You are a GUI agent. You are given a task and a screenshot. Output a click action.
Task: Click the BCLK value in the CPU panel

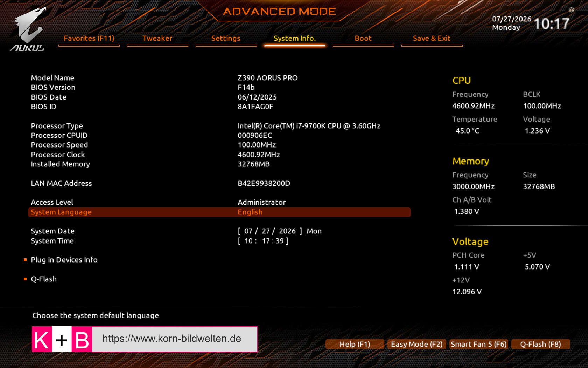pos(542,106)
